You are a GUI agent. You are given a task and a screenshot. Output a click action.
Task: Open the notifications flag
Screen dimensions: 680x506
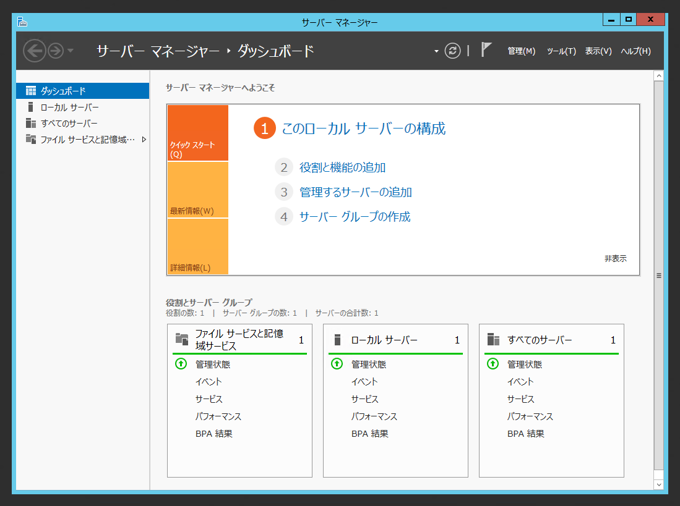pos(486,50)
